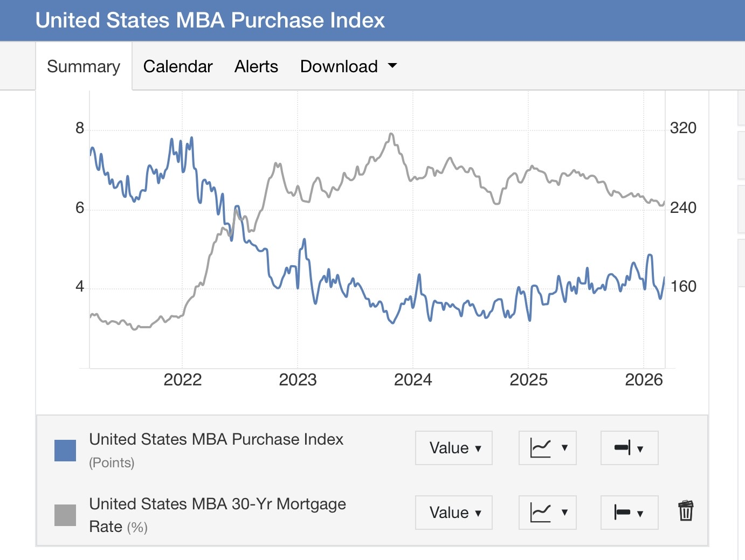The image size is (745, 560).
Task: Switch to the Summary tab
Action: pyautogui.click(x=84, y=66)
